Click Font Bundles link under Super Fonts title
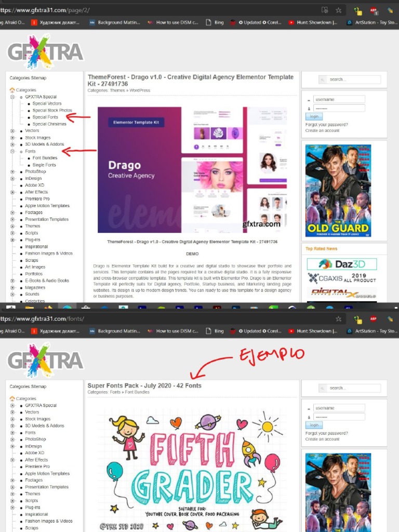Screen dimensions: 399x532 click(137, 392)
